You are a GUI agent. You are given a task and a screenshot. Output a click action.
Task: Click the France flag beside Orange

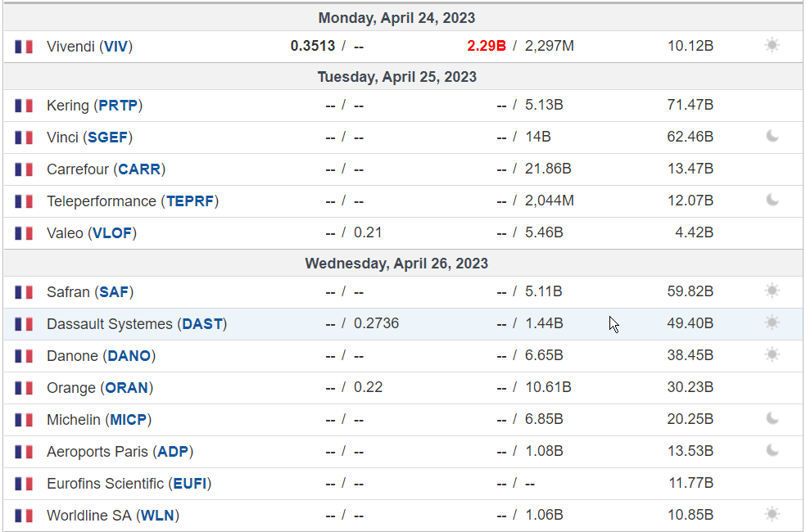[24, 388]
